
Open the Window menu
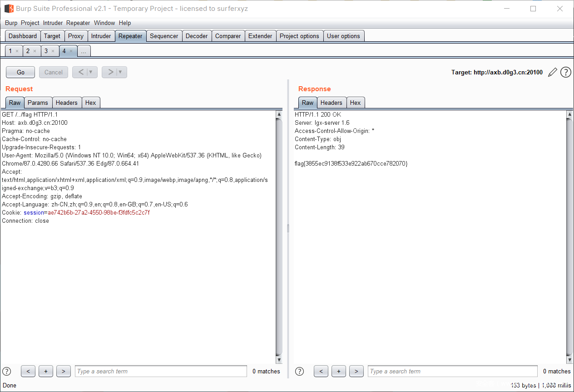coord(104,23)
